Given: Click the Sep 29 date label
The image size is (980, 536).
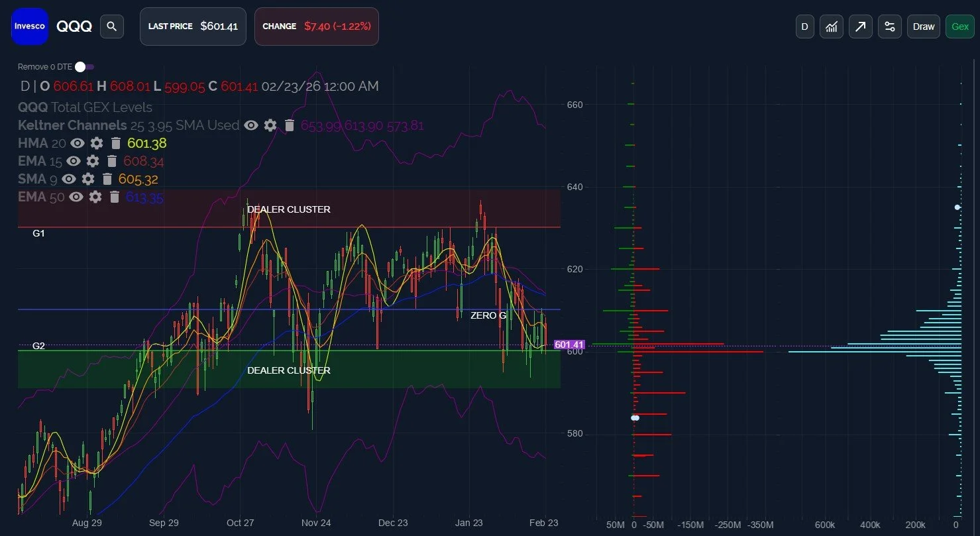Looking at the screenshot, I should point(164,523).
